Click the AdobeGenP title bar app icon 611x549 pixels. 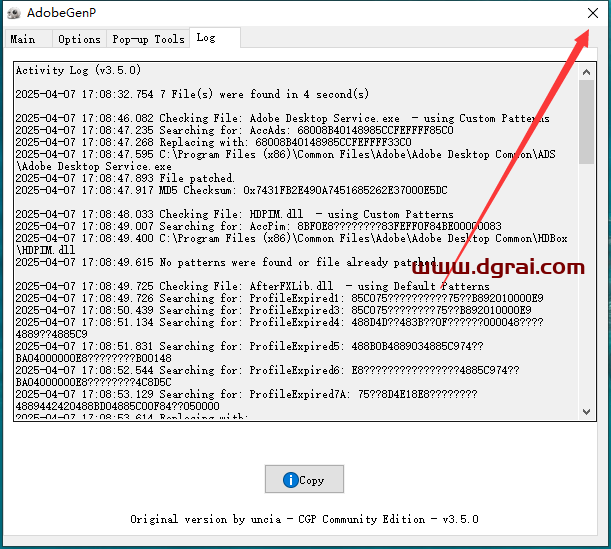[14, 13]
